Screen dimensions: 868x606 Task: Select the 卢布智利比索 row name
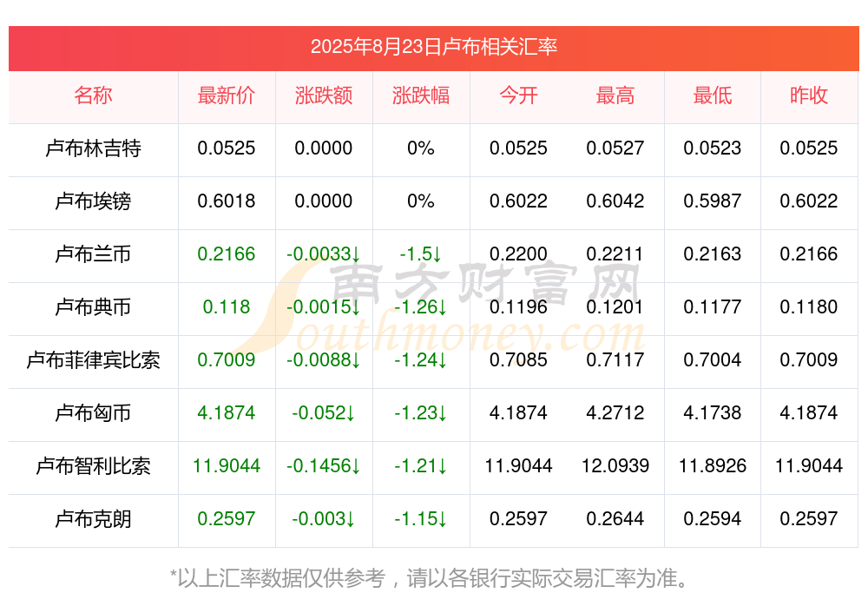point(93,466)
